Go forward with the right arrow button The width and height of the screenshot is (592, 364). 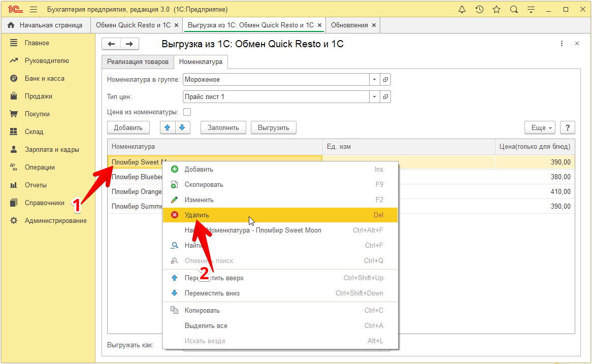[x=129, y=44]
